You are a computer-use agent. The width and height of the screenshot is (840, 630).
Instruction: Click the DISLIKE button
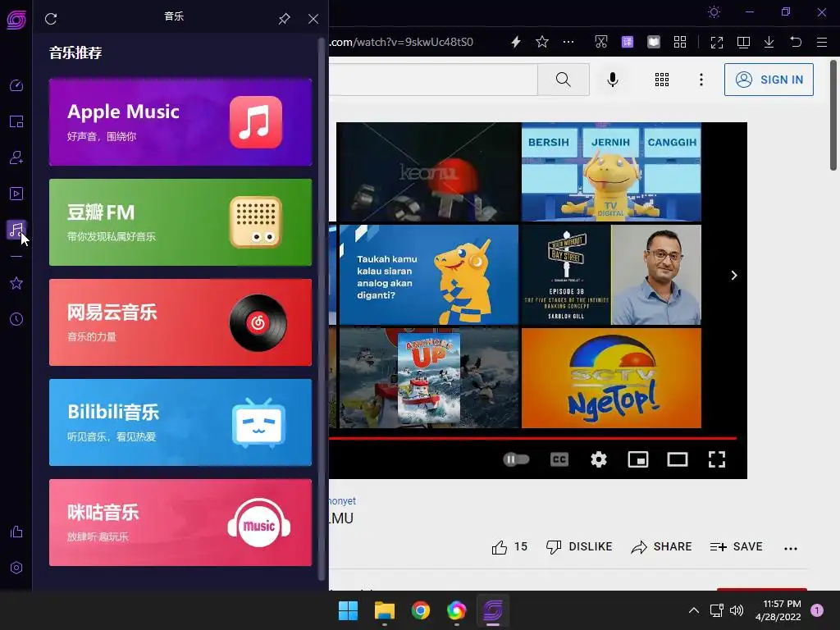tap(578, 547)
